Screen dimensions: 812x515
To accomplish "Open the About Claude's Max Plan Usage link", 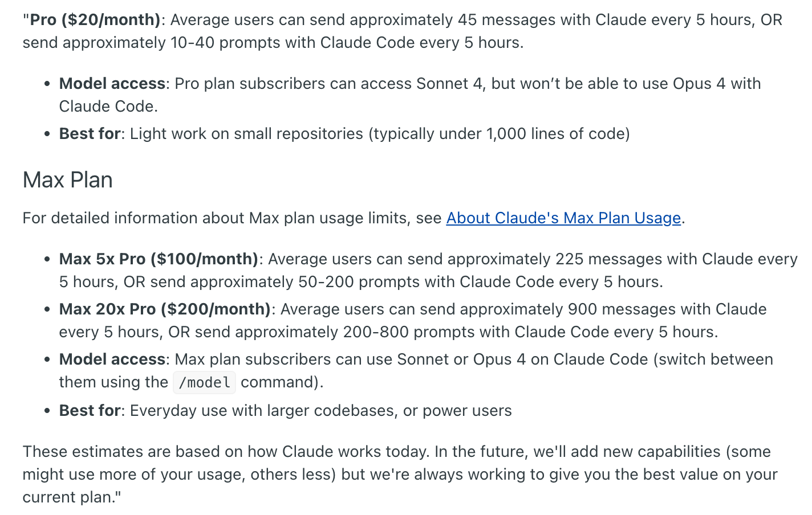I will click(x=563, y=218).
